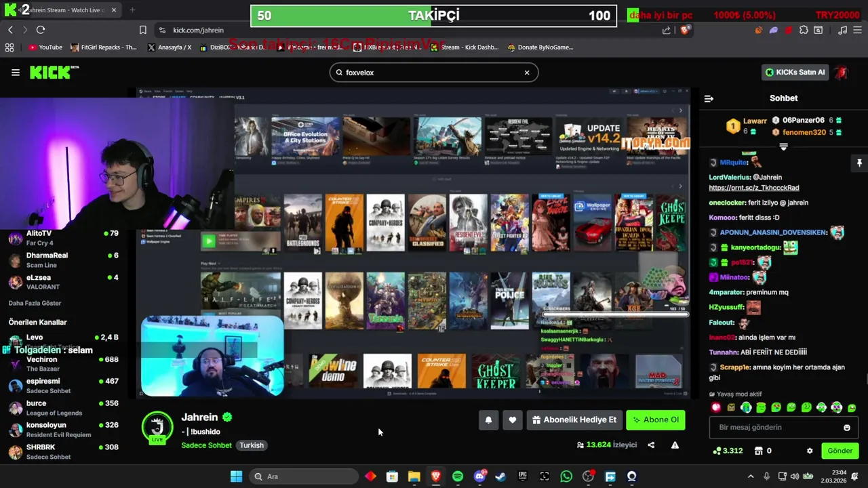This screenshot has width=868, height=488.
Task: Toggle stream notifications bell
Action: click(x=488, y=420)
